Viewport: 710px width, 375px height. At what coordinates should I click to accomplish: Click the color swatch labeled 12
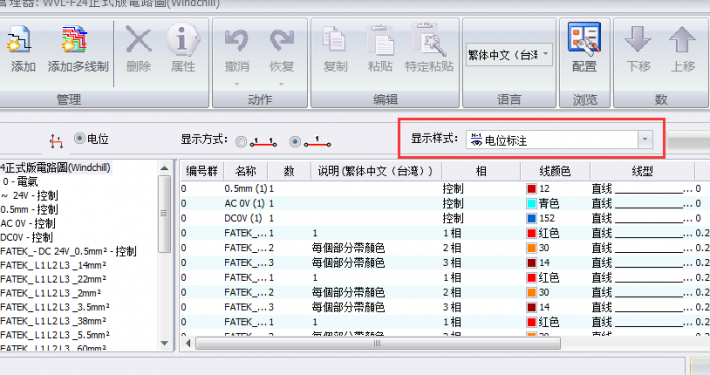tap(532, 188)
